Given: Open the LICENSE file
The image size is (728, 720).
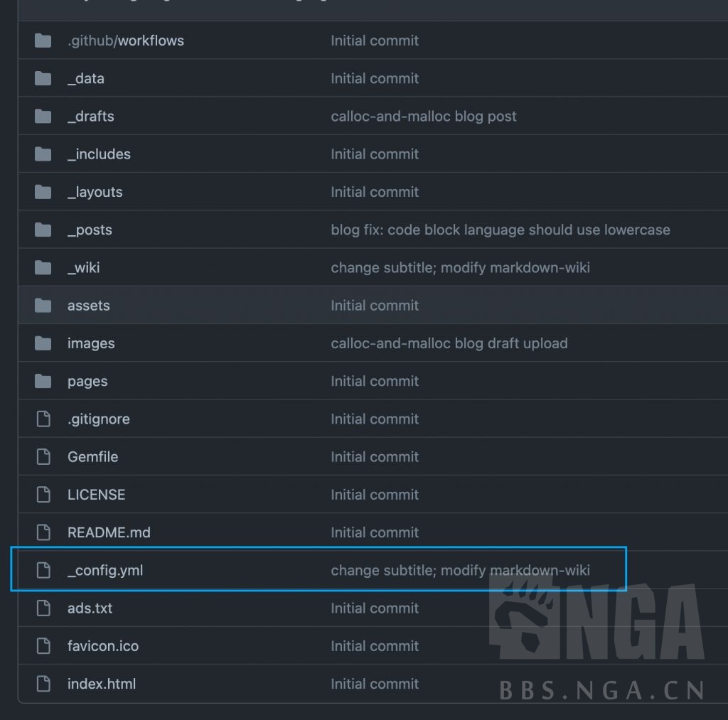Looking at the screenshot, I should [x=96, y=494].
